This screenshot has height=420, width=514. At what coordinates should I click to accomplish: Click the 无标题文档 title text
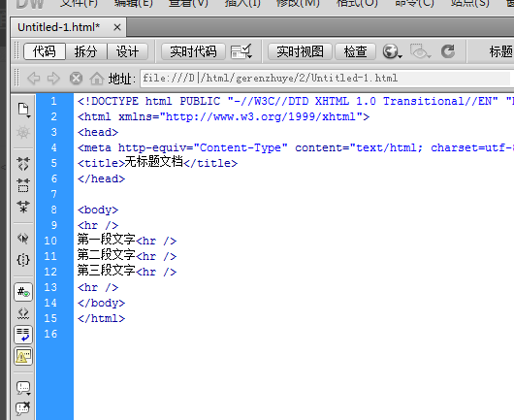(153, 162)
